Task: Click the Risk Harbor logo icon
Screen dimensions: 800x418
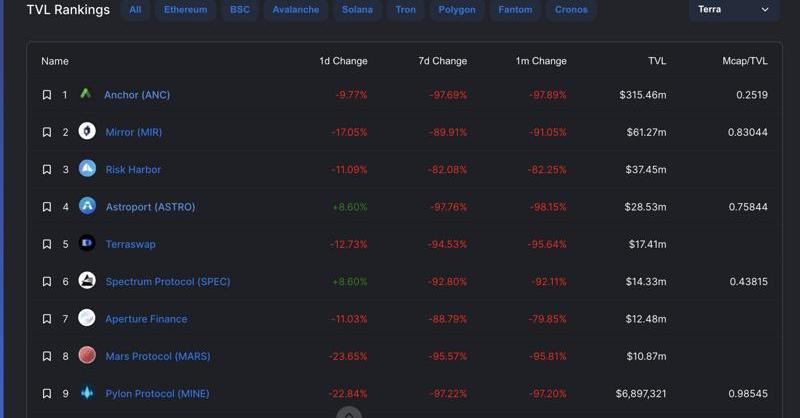Action: [87, 169]
